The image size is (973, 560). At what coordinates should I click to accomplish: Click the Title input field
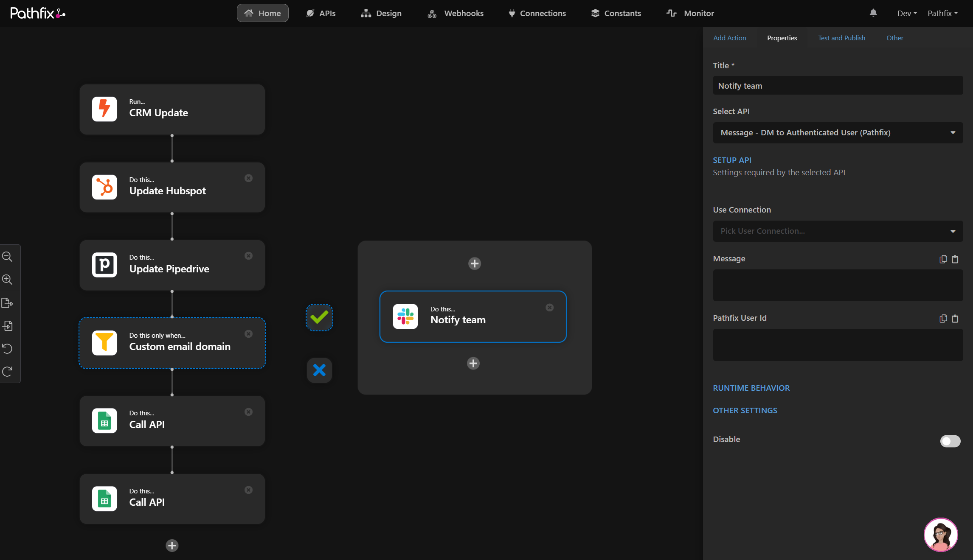pos(838,86)
